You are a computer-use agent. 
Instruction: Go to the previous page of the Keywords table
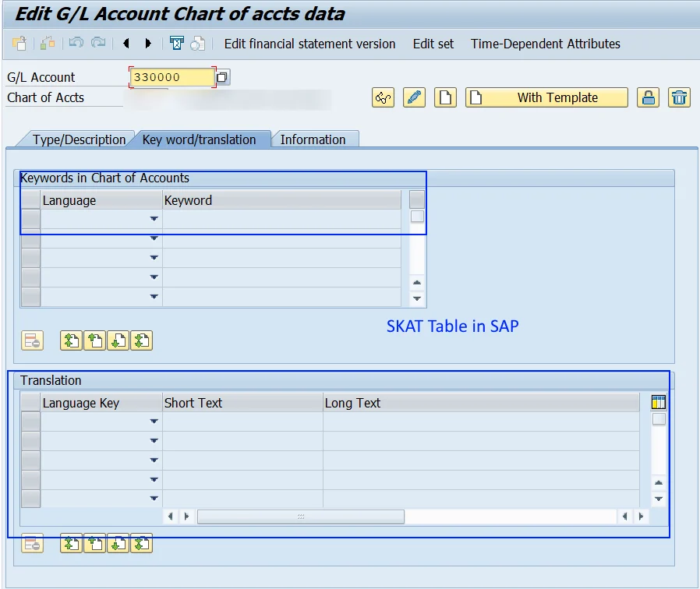[x=94, y=341]
